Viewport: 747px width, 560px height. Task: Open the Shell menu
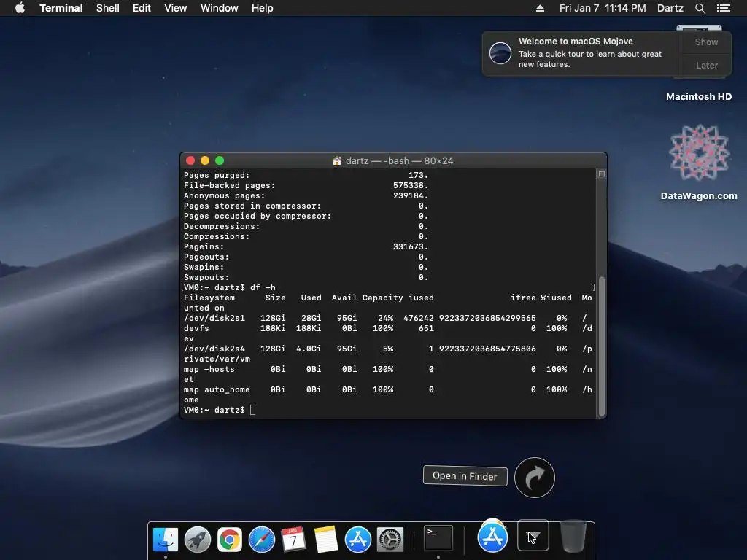click(x=108, y=8)
